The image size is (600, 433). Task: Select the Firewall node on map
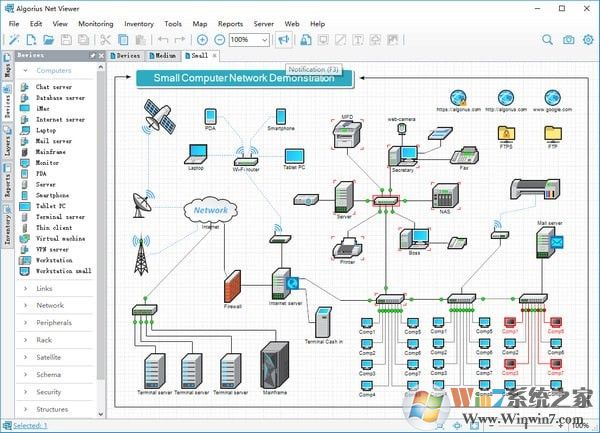pyautogui.click(x=233, y=286)
